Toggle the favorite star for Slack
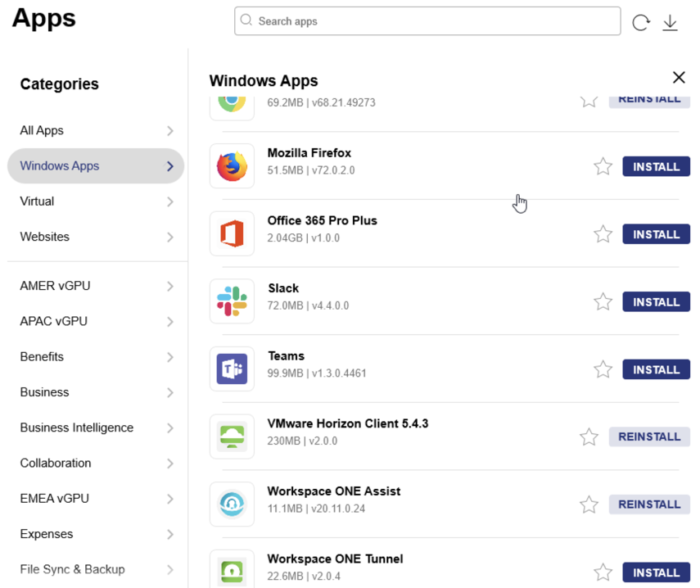 click(x=603, y=302)
